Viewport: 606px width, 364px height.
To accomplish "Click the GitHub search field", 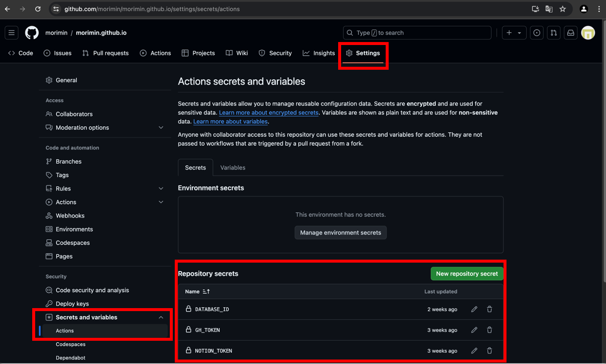I will coord(417,33).
